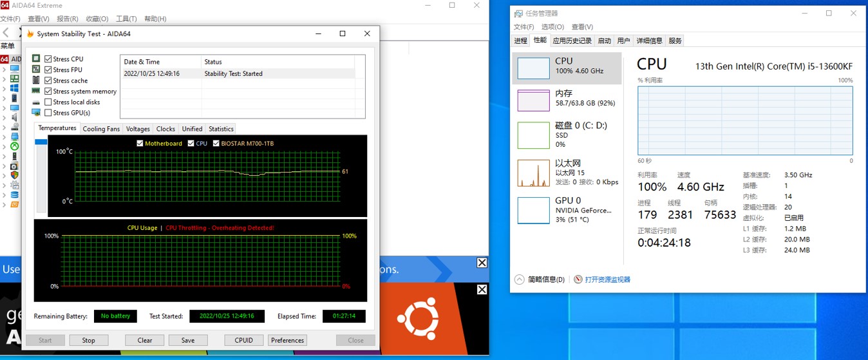Click the Date & Time column header

(x=161, y=62)
